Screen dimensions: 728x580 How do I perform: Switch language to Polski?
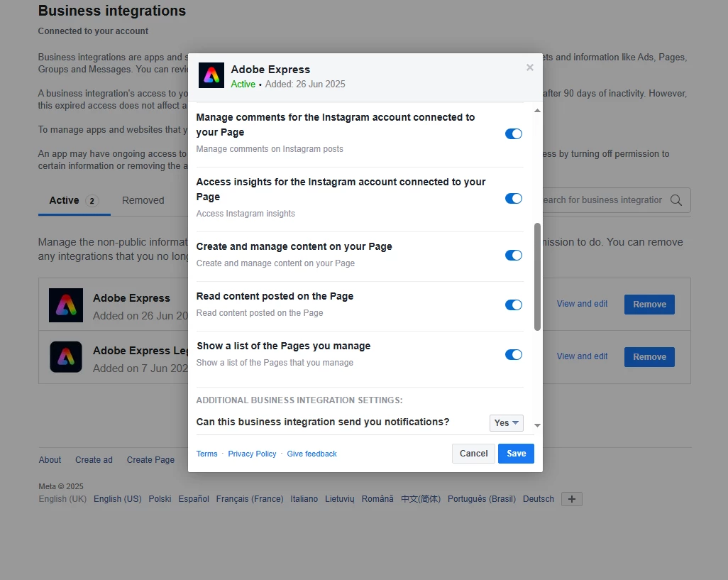(x=160, y=499)
